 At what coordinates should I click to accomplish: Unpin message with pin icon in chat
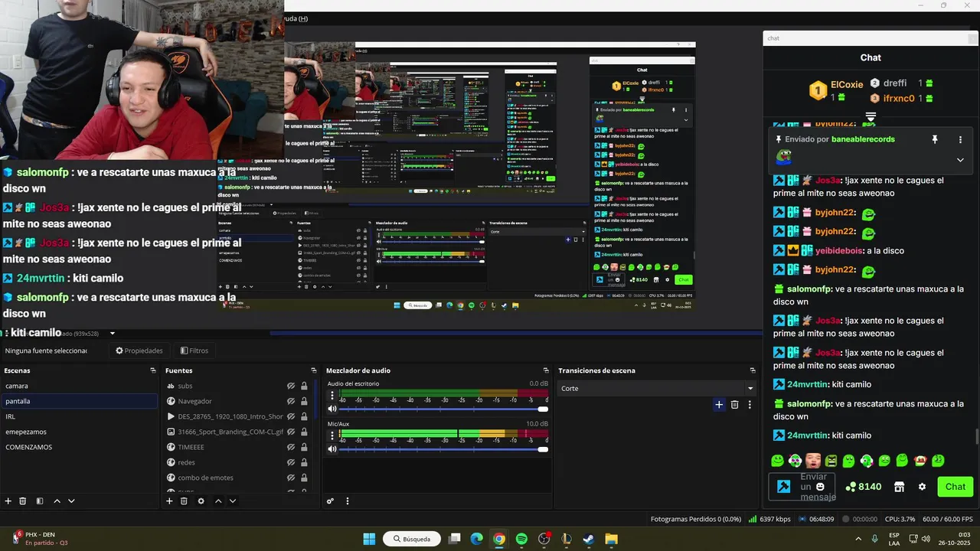(935, 139)
